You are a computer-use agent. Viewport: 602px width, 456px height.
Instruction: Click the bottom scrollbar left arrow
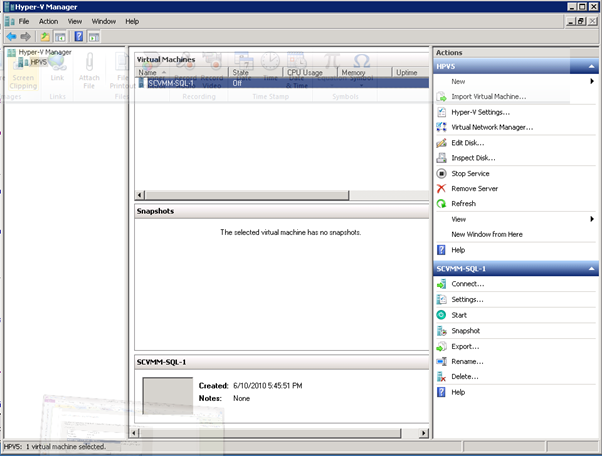[134, 433]
